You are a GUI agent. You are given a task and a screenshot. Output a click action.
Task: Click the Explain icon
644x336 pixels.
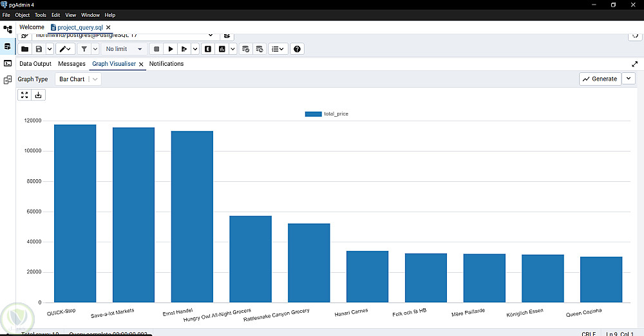(x=208, y=49)
